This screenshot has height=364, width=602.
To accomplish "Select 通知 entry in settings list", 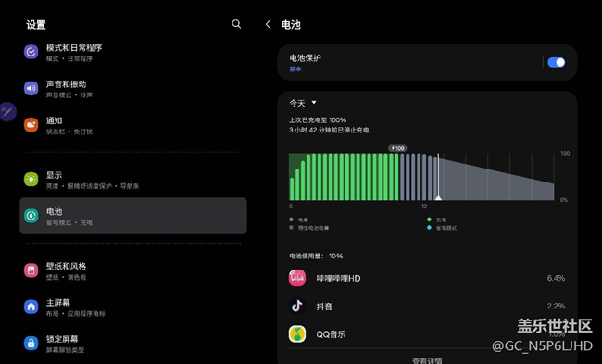I will 133,125.
